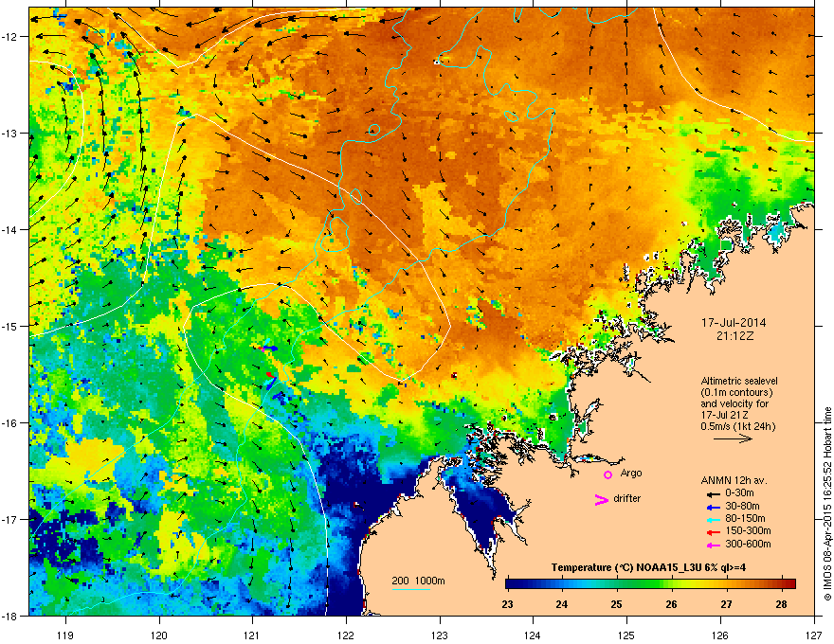
Task: Select the blue 30-80m arrow legend symbol
Action: (x=714, y=507)
